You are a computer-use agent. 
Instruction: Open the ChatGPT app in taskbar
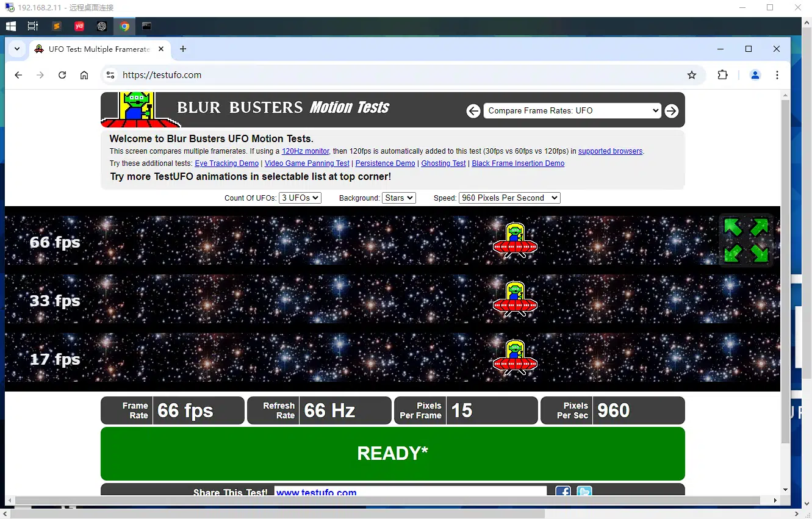pos(102,26)
